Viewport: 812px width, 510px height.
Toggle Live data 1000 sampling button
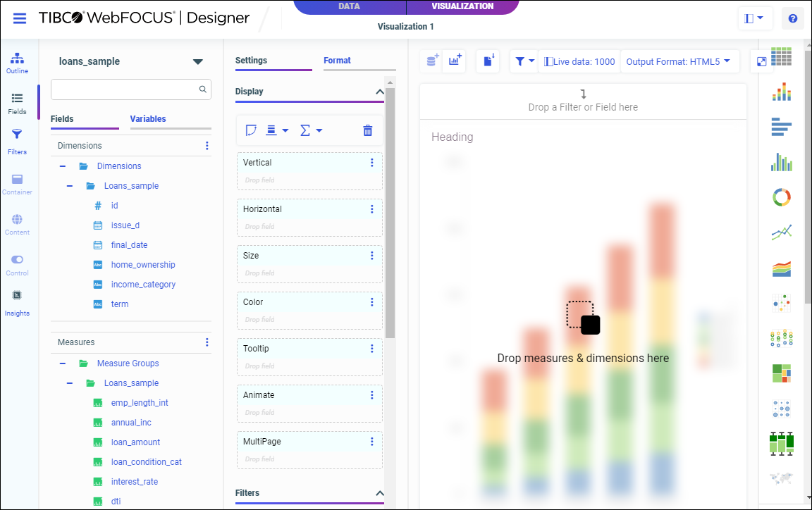coord(579,61)
